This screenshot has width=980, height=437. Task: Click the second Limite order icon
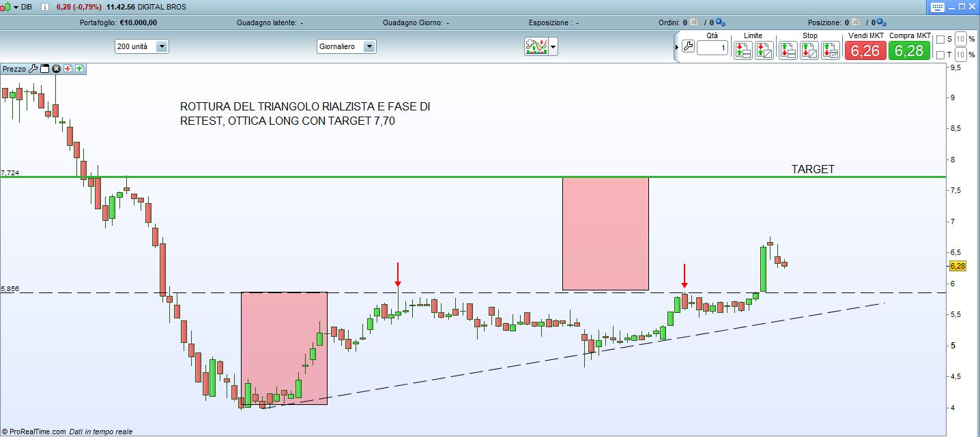pyautogui.click(x=764, y=50)
